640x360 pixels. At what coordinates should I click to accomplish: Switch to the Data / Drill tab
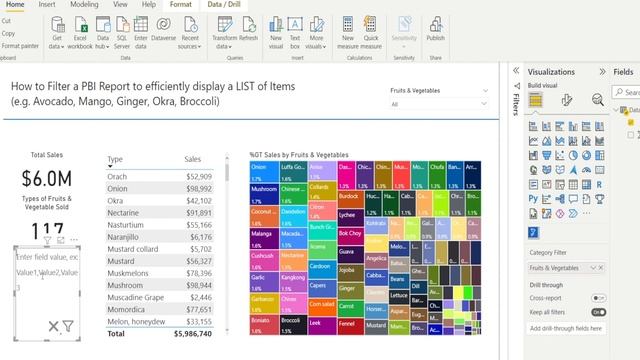(224, 4)
